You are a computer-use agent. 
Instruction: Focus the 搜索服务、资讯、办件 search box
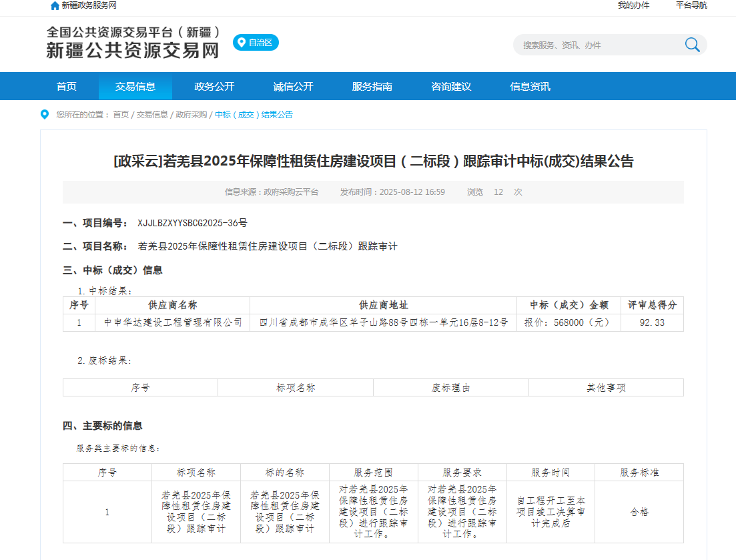pos(597,45)
